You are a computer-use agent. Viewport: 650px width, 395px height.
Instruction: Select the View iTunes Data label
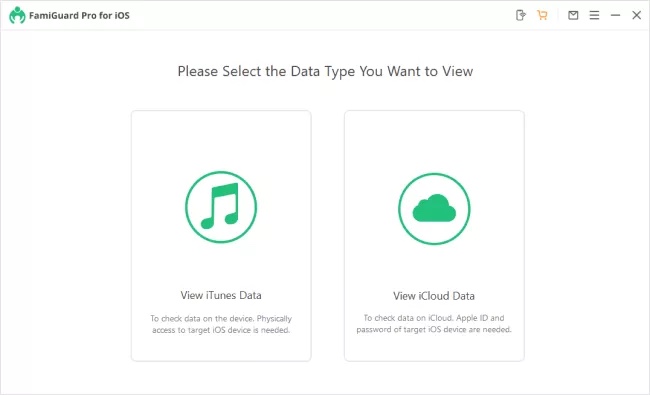[221, 295]
